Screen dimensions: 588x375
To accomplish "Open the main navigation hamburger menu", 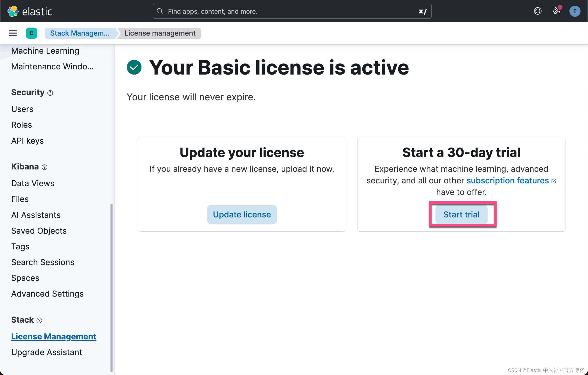I will click(x=13, y=33).
